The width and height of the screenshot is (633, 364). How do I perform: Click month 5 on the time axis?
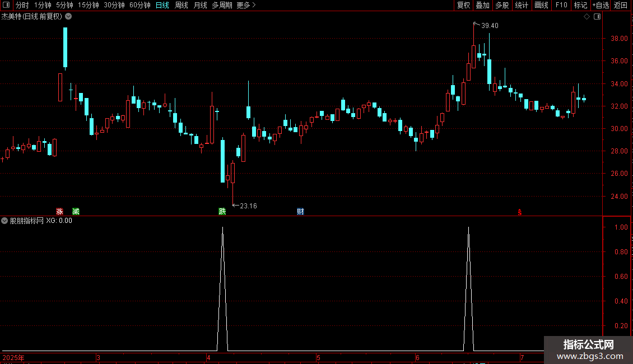(x=318, y=358)
